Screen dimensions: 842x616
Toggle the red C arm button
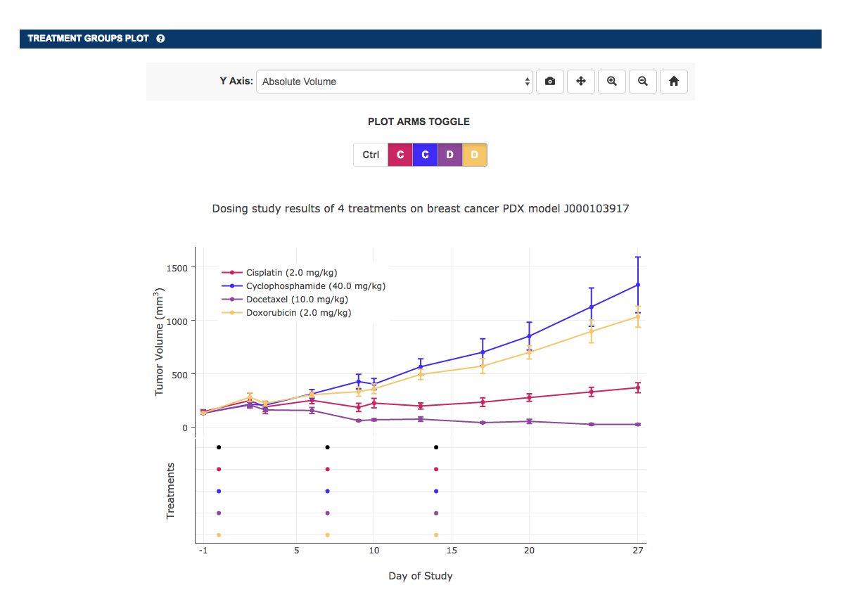400,155
